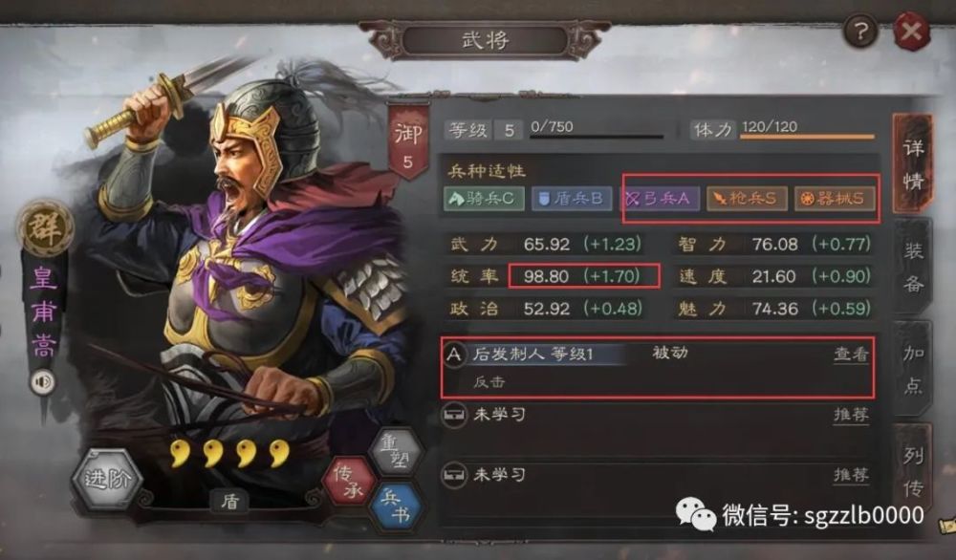This screenshot has width=956, height=560.
Task: Toggle the general's voice speaker icon
Action: pos(43,382)
